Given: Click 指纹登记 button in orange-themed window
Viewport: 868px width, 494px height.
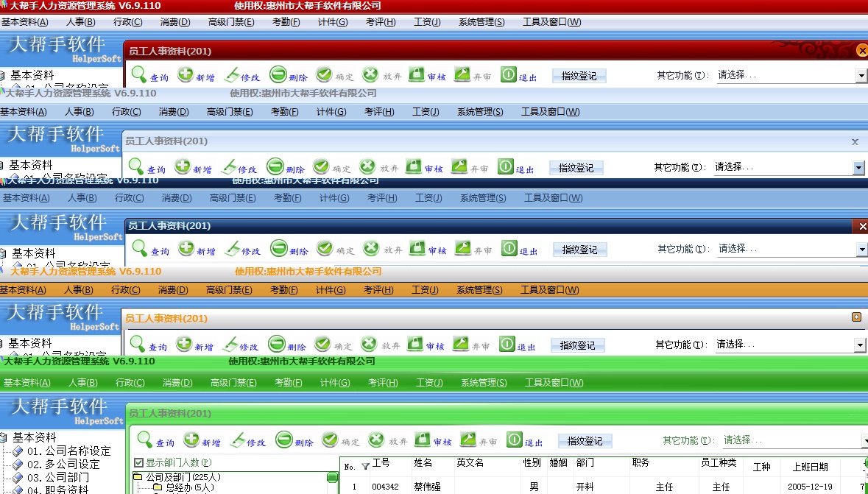Looking at the screenshot, I should (x=577, y=345).
